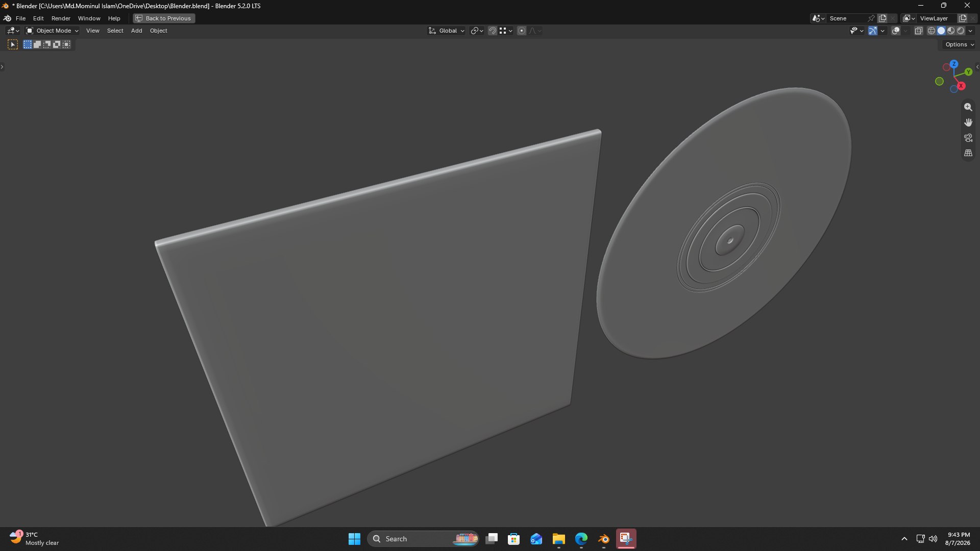The image size is (980, 551).
Task: Click the Back to Previous button
Action: tap(164, 18)
